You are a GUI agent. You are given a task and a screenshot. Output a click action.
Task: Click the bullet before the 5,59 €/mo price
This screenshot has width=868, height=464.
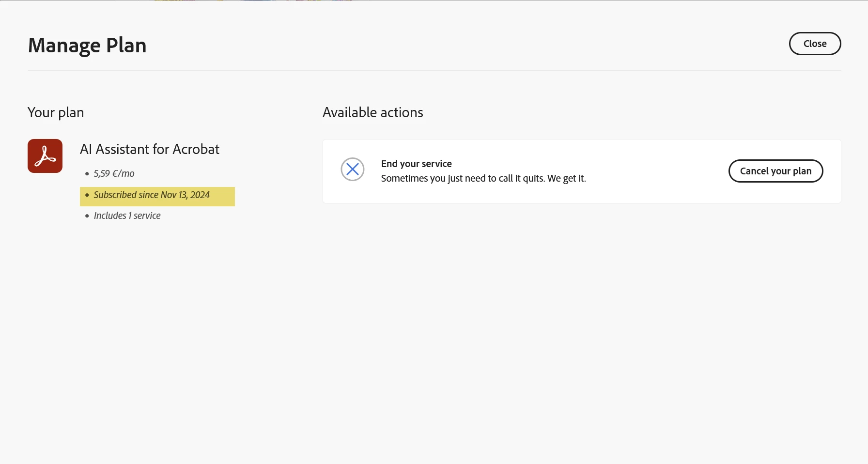pyautogui.click(x=87, y=174)
